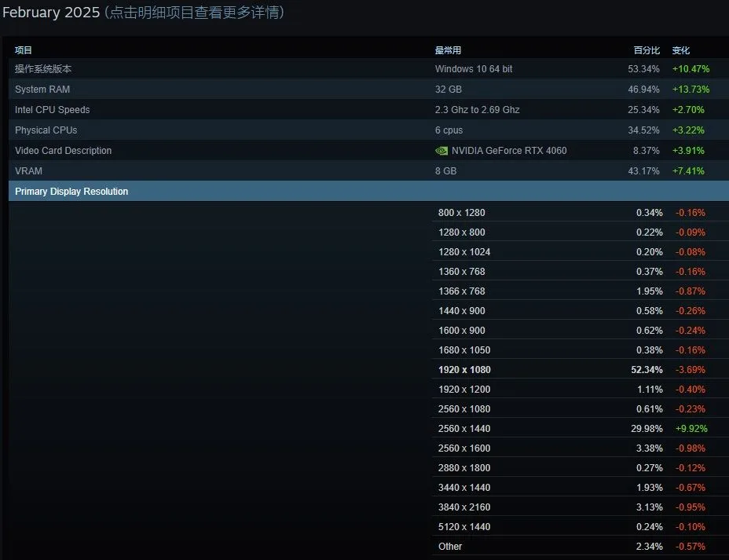Click the February 2025 heading
This screenshot has width=729, height=560.
pyautogui.click(x=50, y=13)
